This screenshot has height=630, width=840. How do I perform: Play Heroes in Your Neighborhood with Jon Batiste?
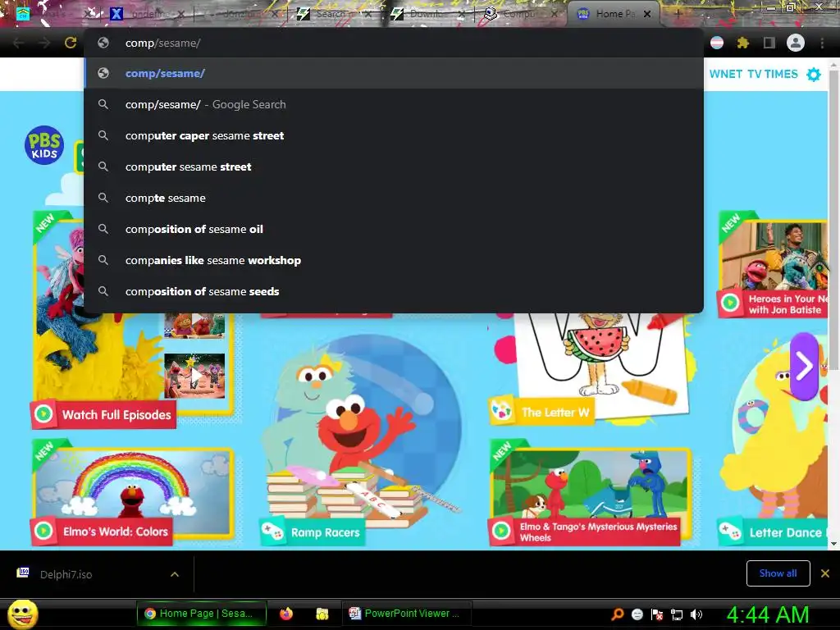click(774, 265)
